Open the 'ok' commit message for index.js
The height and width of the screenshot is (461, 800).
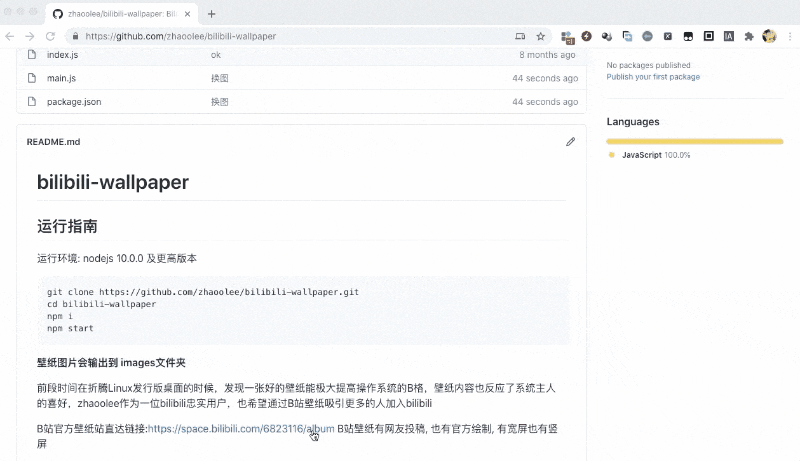click(216, 55)
